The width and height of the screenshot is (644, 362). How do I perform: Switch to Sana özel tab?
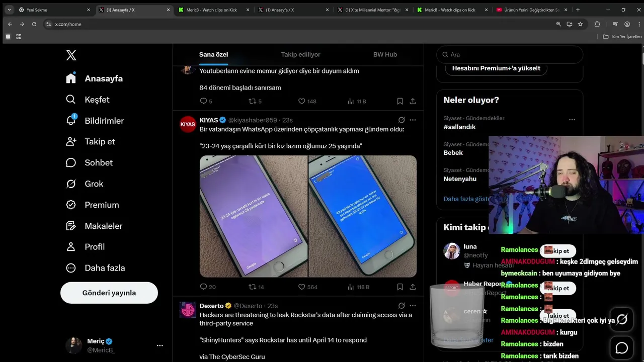[x=214, y=54]
